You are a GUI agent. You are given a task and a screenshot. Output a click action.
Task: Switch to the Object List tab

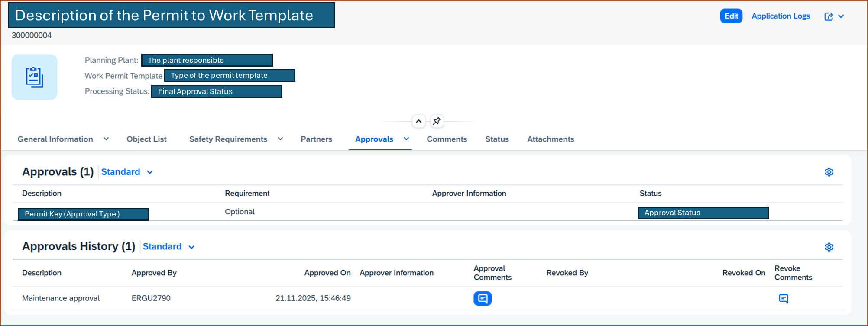click(x=146, y=139)
